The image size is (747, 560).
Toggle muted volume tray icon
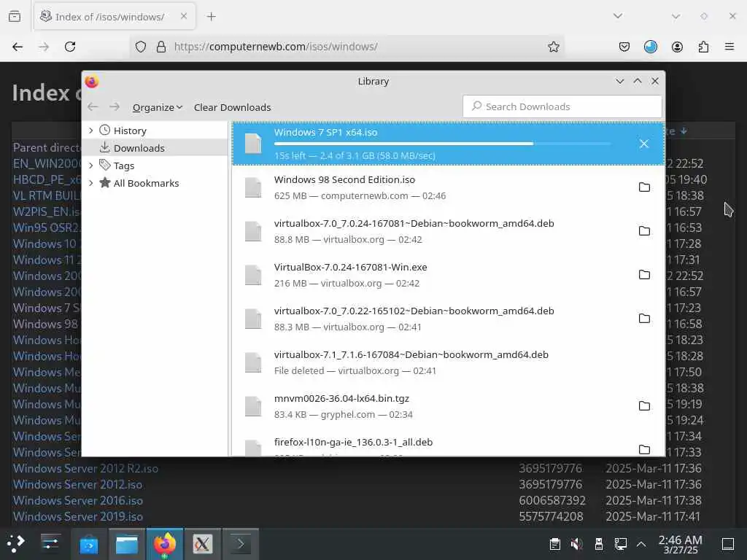click(x=576, y=544)
